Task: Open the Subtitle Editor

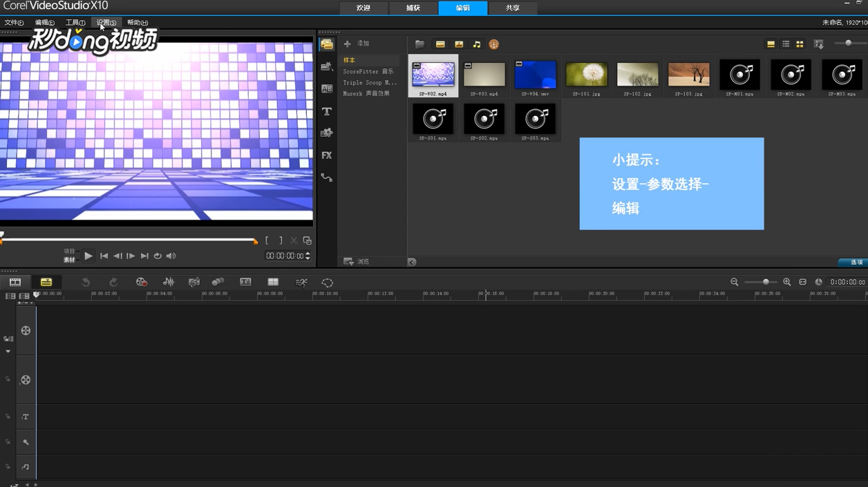Action: (x=245, y=282)
